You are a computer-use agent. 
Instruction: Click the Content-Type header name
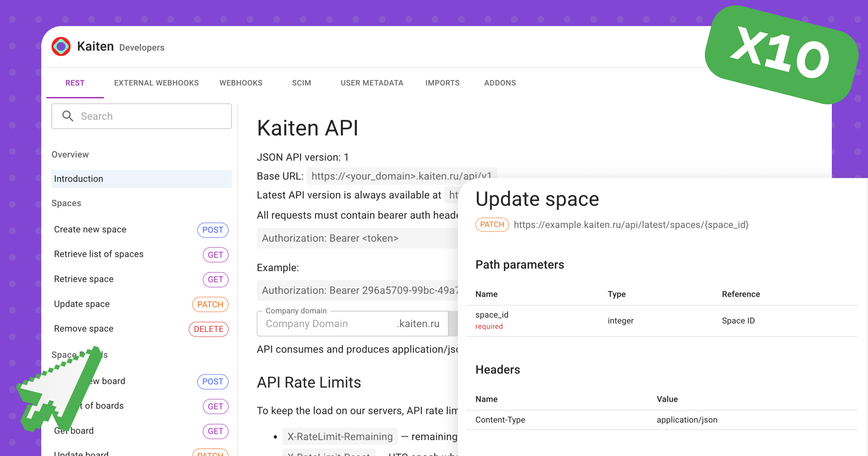click(500, 420)
